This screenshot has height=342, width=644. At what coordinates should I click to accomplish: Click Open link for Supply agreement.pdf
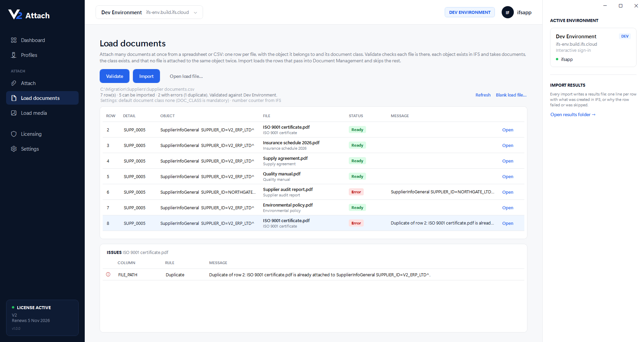[508, 161]
